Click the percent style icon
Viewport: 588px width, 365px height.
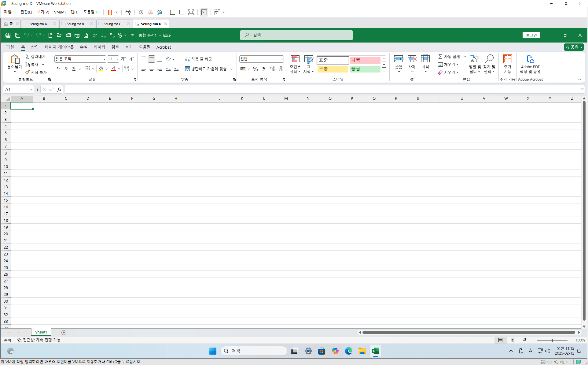pyautogui.click(x=255, y=69)
